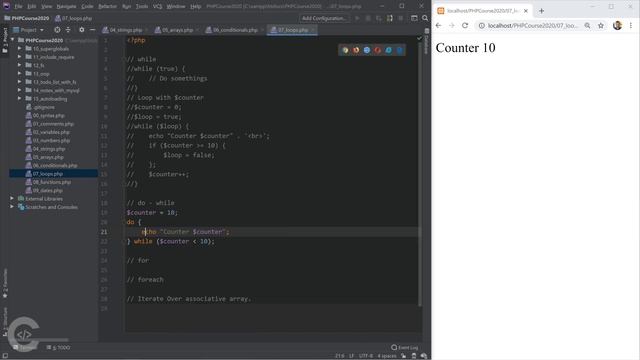Click the locate/scroll-to-source icon in Project panel
640x360 pixels.
point(57,30)
